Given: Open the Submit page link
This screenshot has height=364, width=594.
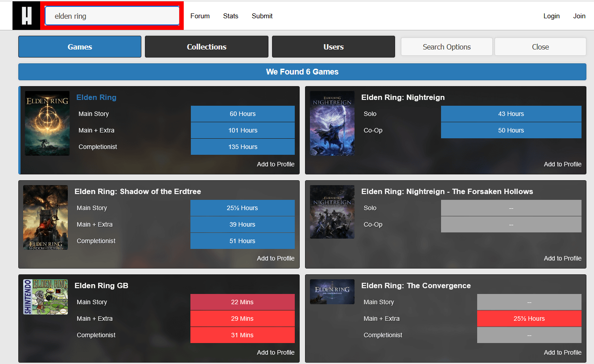Looking at the screenshot, I should coord(262,16).
